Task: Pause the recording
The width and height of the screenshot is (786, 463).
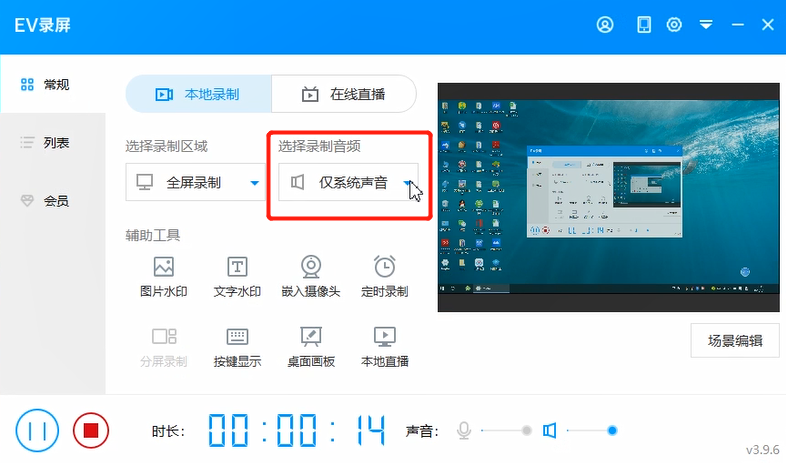Action: pyautogui.click(x=37, y=430)
